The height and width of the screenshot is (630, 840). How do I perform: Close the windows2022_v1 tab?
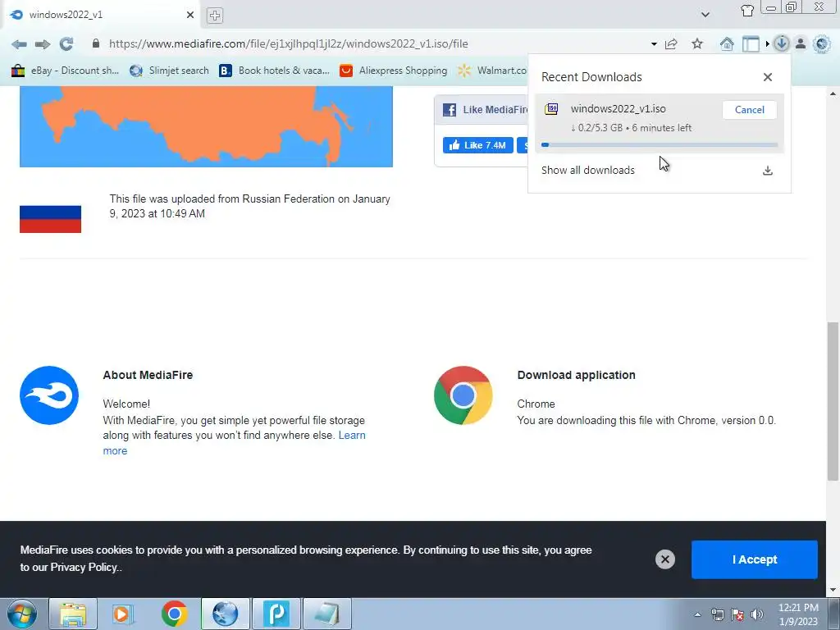[x=189, y=15]
